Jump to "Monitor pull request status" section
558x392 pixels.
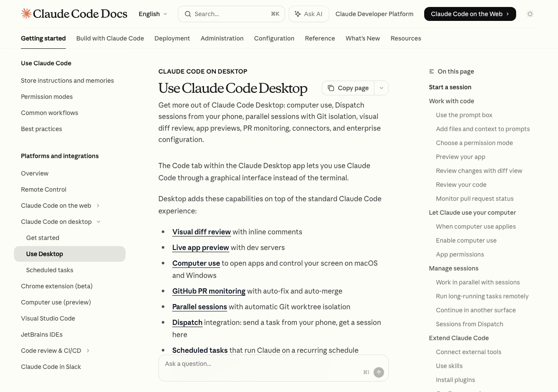(475, 198)
